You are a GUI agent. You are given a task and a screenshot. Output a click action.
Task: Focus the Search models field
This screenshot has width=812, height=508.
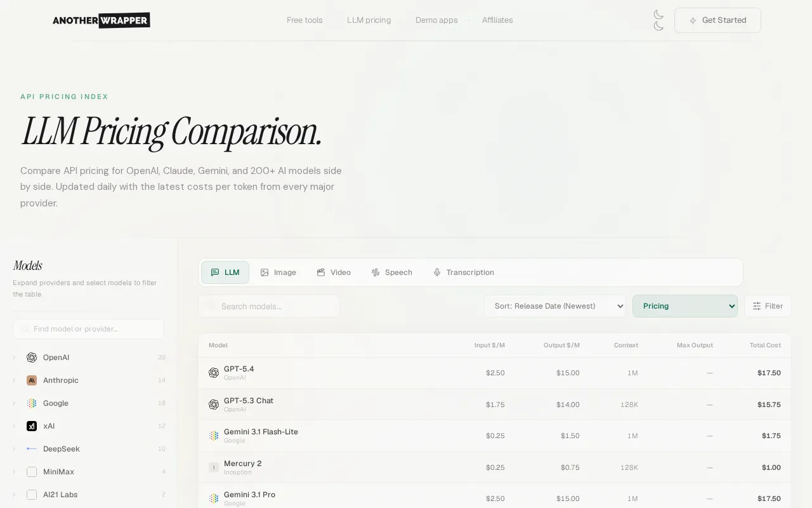(269, 306)
